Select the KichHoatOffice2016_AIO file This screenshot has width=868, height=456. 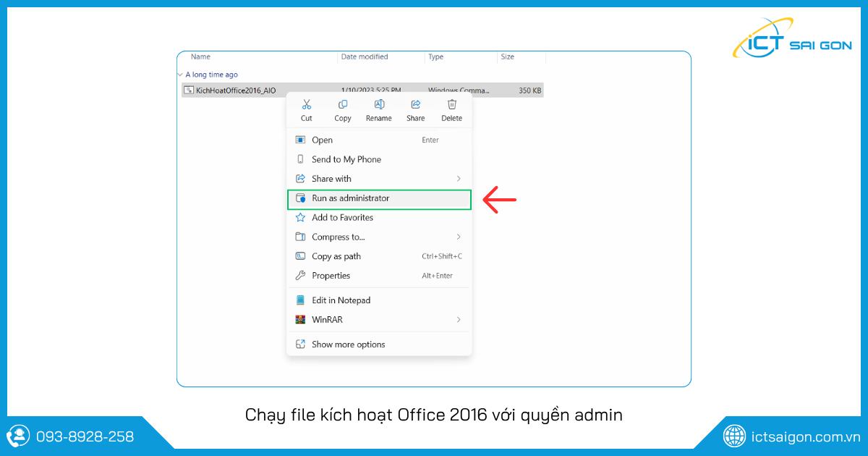[x=362, y=90]
